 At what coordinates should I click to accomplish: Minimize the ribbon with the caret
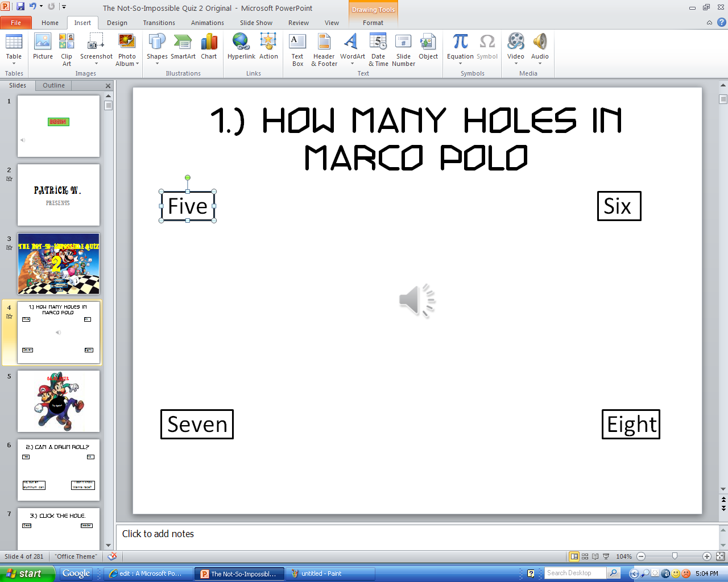pyautogui.click(x=709, y=23)
